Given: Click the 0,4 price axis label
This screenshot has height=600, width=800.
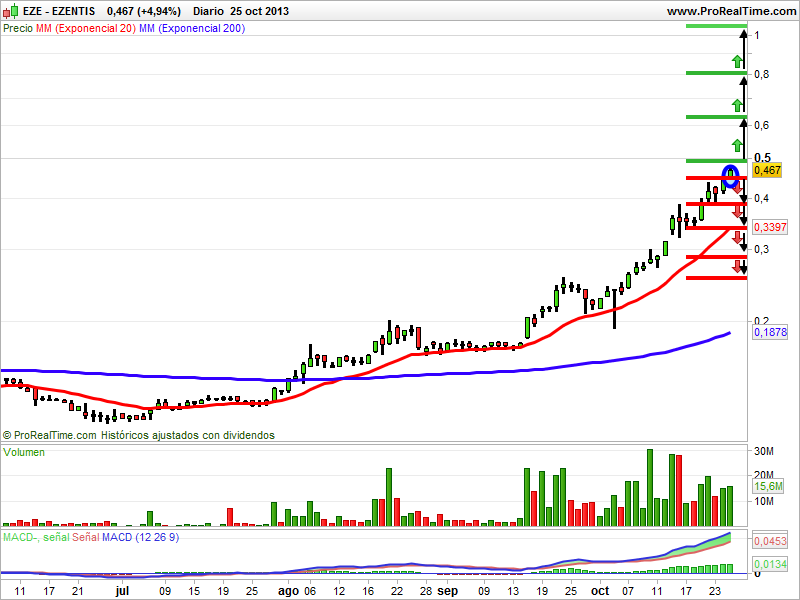Looking at the screenshot, I should click(761, 198).
